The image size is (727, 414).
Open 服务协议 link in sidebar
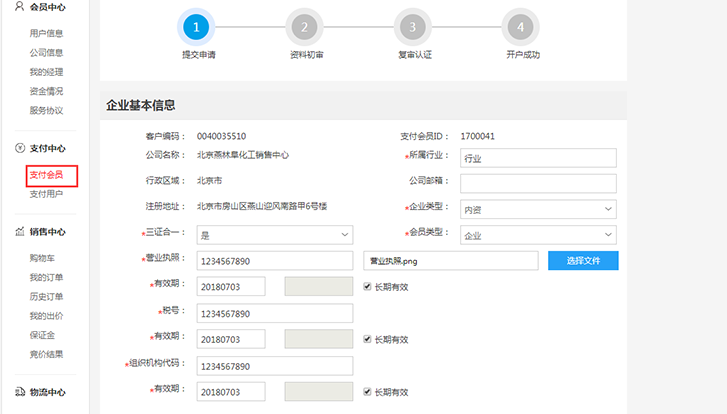[x=46, y=110]
